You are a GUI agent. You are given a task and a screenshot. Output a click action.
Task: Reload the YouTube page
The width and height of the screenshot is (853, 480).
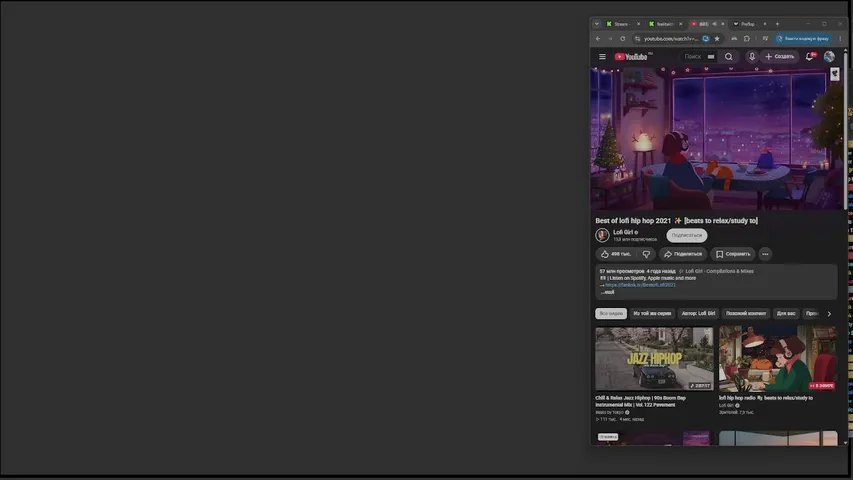(622, 39)
